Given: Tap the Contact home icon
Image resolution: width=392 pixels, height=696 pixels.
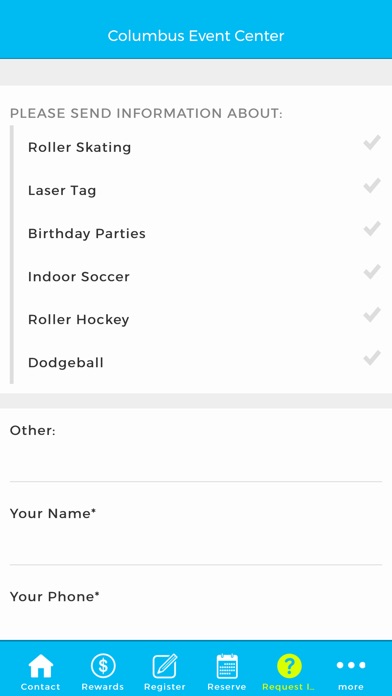Looking at the screenshot, I should 40,666.
